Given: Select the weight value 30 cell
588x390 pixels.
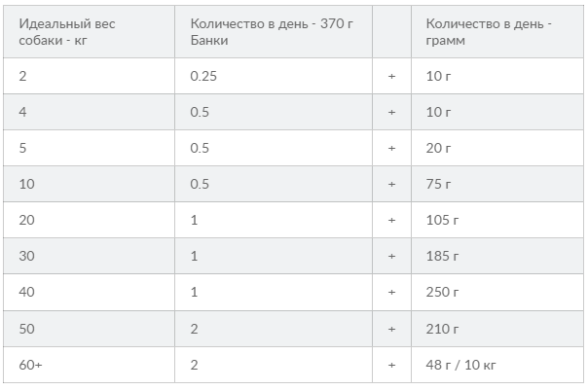Looking at the screenshot, I should click(89, 256).
